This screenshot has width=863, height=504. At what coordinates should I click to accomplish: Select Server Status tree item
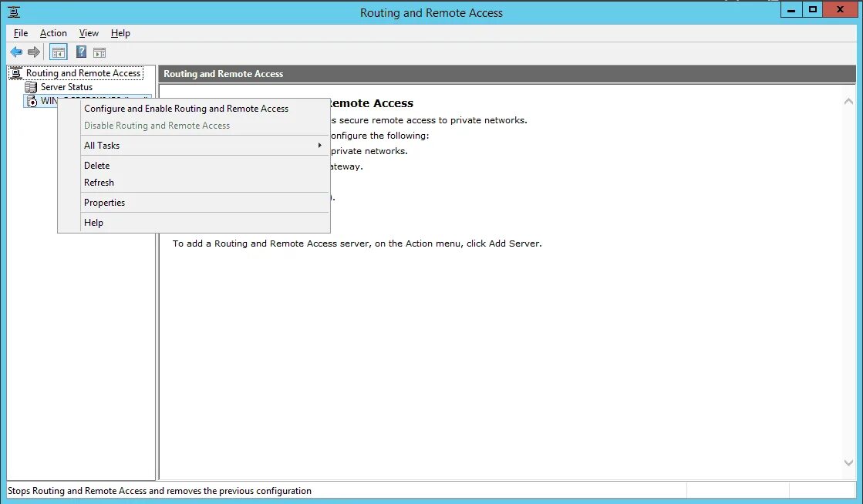click(x=66, y=87)
